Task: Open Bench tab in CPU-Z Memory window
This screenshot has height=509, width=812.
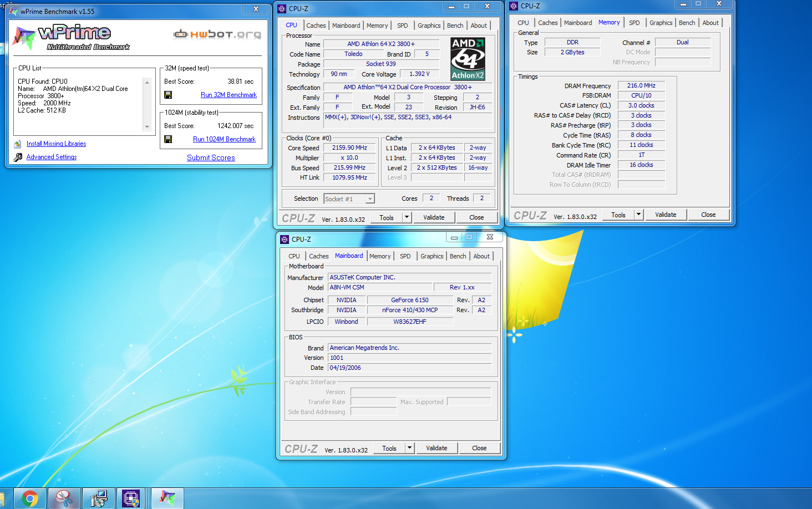Action: 687,23
